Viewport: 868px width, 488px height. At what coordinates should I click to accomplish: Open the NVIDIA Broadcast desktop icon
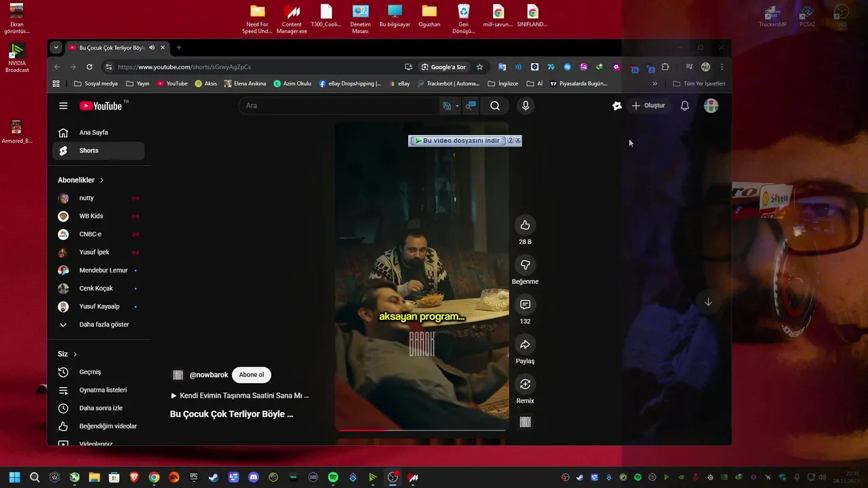coord(17,59)
